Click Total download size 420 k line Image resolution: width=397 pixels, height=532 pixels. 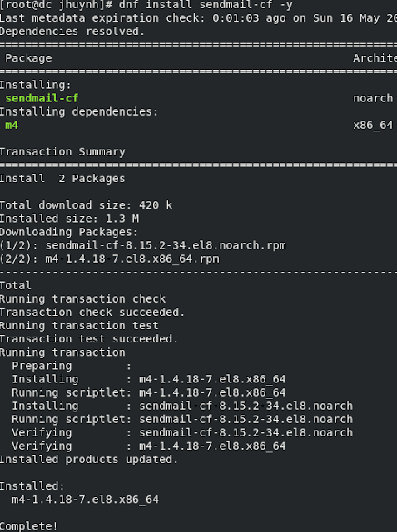(x=86, y=205)
